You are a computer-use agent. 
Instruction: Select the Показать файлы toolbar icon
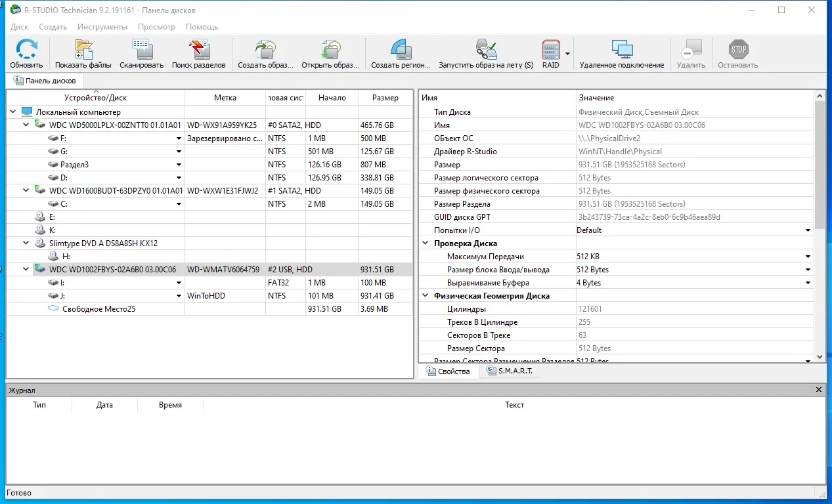pos(82,52)
